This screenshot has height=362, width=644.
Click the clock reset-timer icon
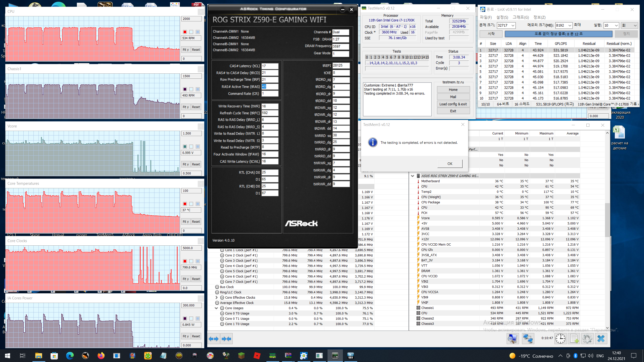point(560,339)
